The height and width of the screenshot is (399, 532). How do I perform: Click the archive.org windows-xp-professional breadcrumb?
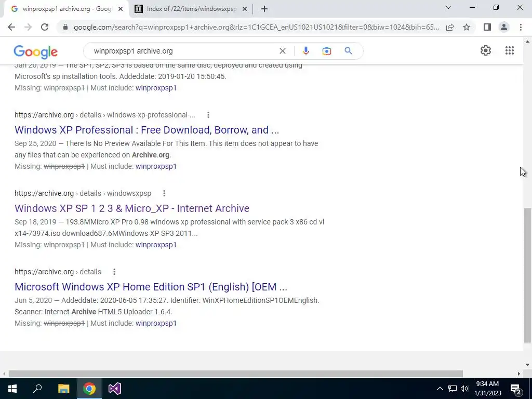pos(105,115)
